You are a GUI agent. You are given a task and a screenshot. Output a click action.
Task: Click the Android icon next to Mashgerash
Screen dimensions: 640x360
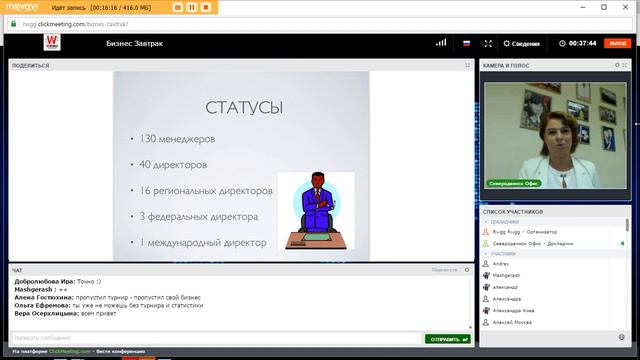[x=486, y=276]
